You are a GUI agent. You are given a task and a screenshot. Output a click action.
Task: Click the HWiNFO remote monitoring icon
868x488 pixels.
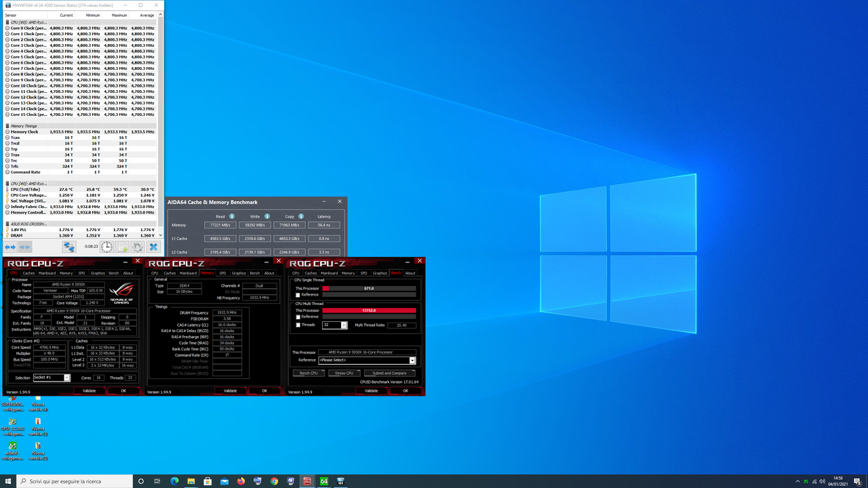(x=68, y=246)
